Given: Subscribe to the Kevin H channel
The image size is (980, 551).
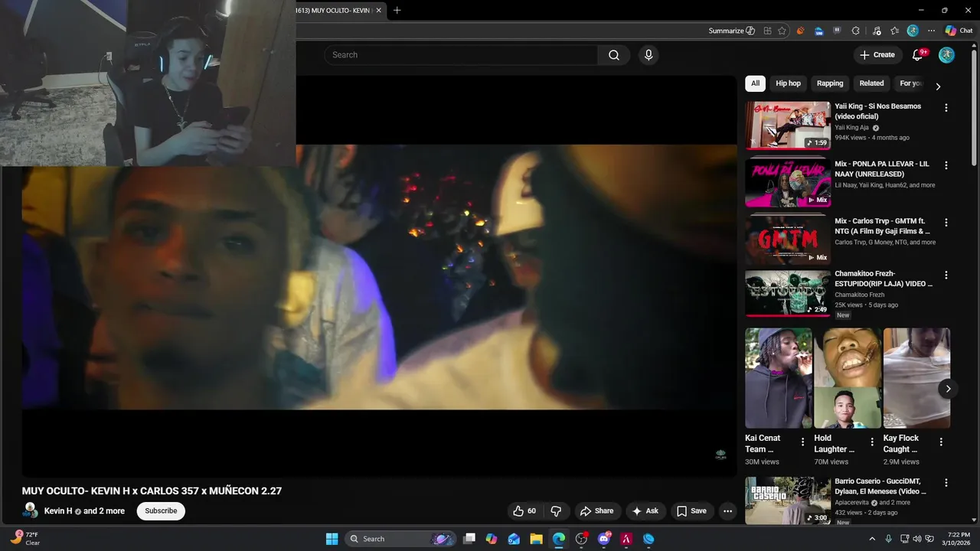Looking at the screenshot, I should click(x=161, y=510).
